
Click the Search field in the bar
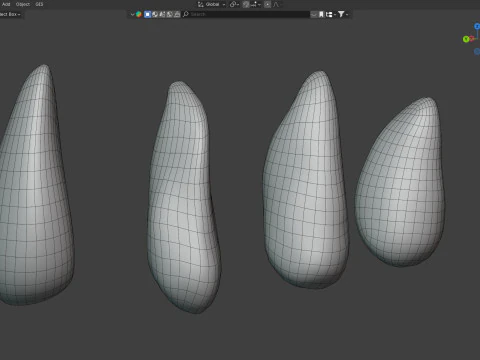tap(247, 14)
